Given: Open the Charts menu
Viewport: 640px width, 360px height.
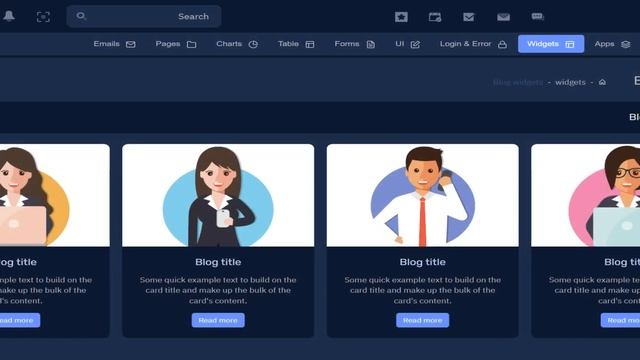Looking at the screenshot, I should 237,44.
